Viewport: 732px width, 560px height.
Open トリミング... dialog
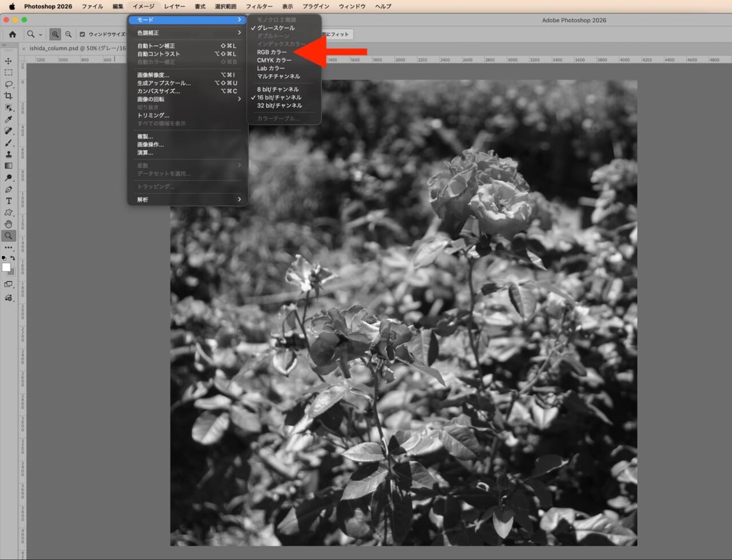point(188,115)
